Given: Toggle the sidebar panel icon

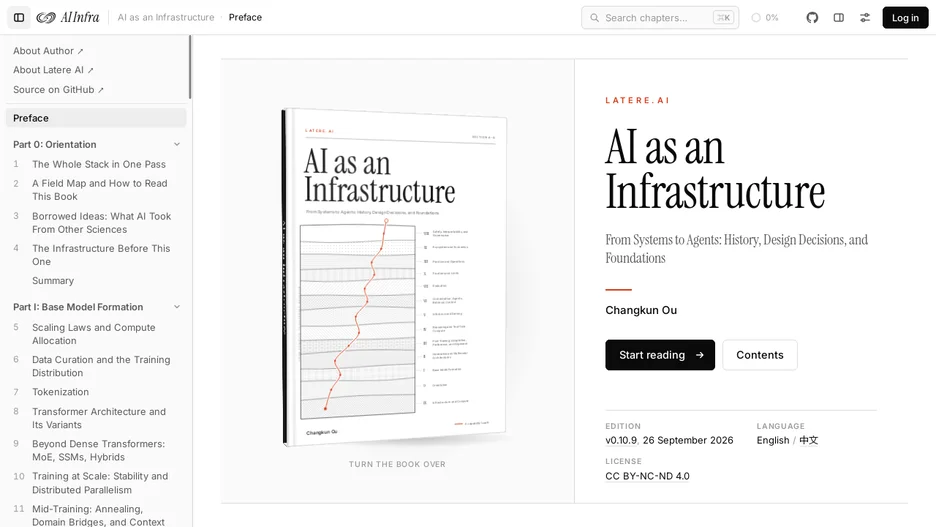Looking at the screenshot, I should (19, 17).
